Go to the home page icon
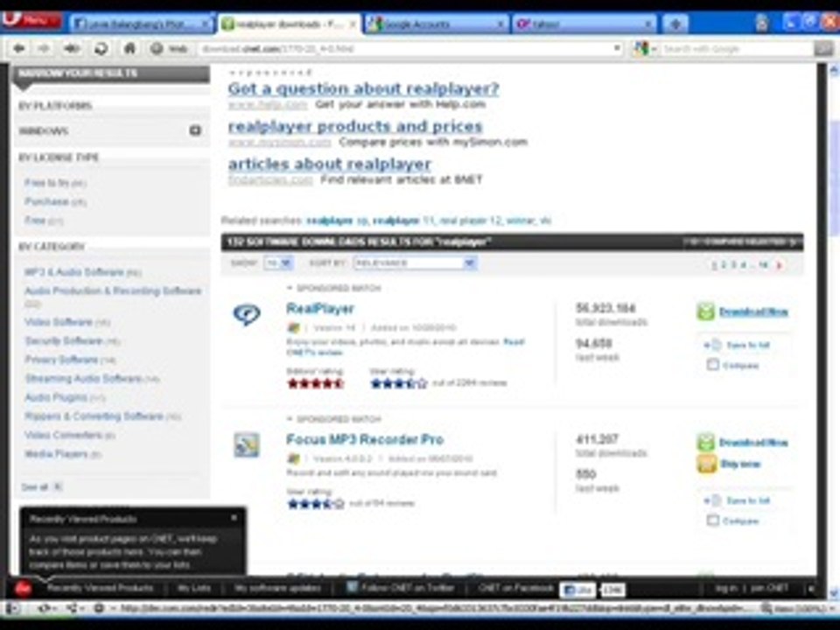The image size is (840, 630). (x=129, y=49)
